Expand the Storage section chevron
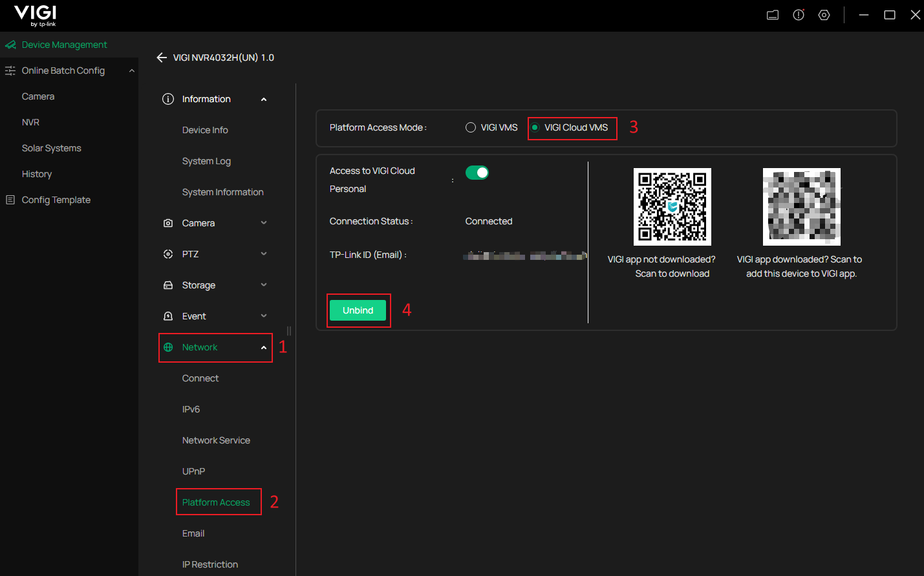 coord(264,285)
